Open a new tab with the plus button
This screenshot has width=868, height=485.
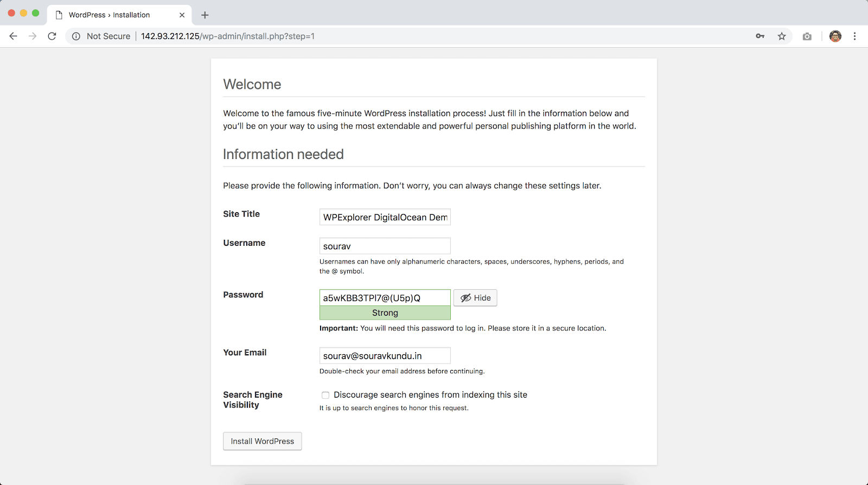coord(205,15)
